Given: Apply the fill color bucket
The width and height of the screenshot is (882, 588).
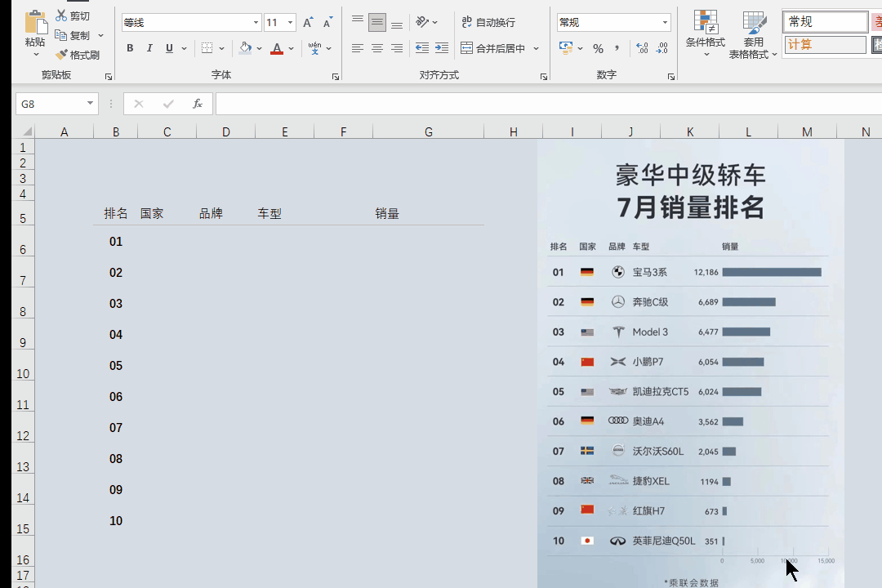Looking at the screenshot, I should (245, 48).
